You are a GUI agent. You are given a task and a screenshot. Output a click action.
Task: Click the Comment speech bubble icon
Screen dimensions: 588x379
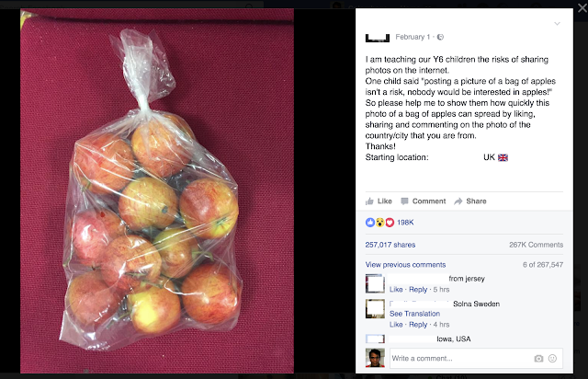point(404,201)
